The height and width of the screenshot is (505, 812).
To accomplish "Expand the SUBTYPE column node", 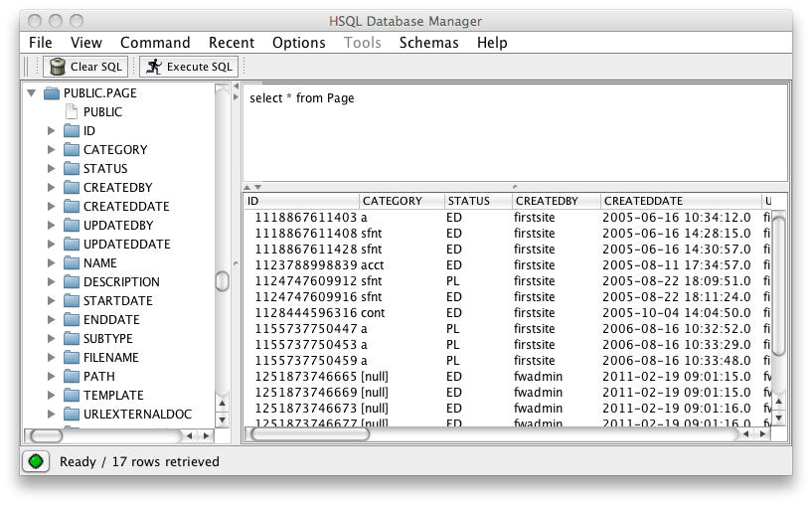I will 51,339.
